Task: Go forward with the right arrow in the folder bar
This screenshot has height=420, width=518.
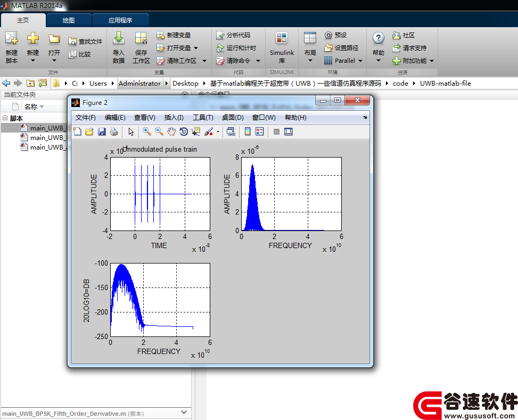Action: pos(18,83)
